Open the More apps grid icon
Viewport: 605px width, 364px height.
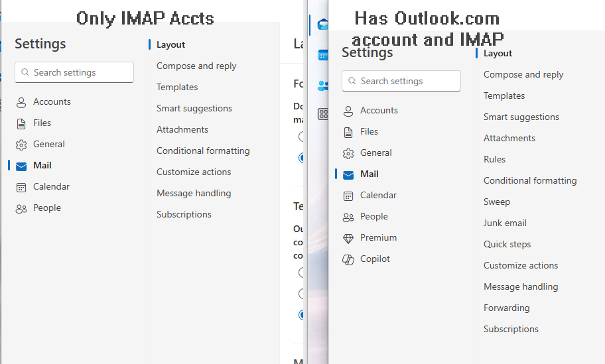322,114
